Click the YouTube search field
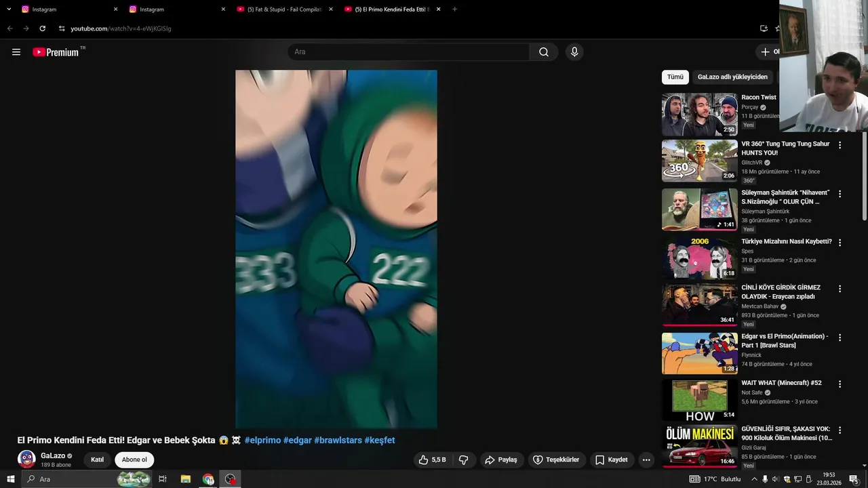868x488 pixels. (x=409, y=52)
